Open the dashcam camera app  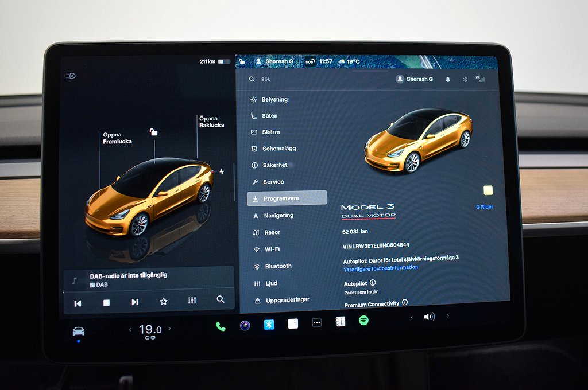point(245,326)
